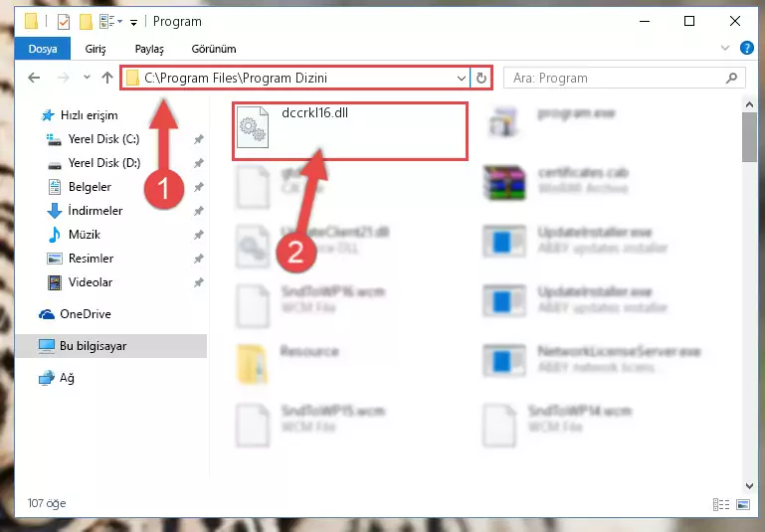Close the Program window

[x=735, y=22]
